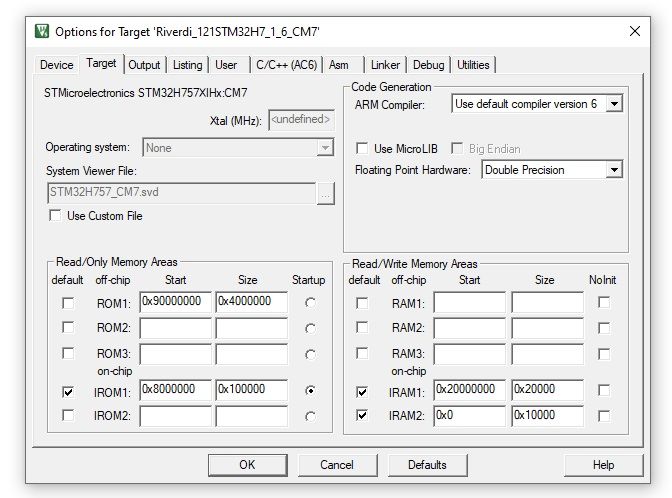Enable NoInit for IRAM2
This screenshot has height=498, width=672.
(x=604, y=416)
